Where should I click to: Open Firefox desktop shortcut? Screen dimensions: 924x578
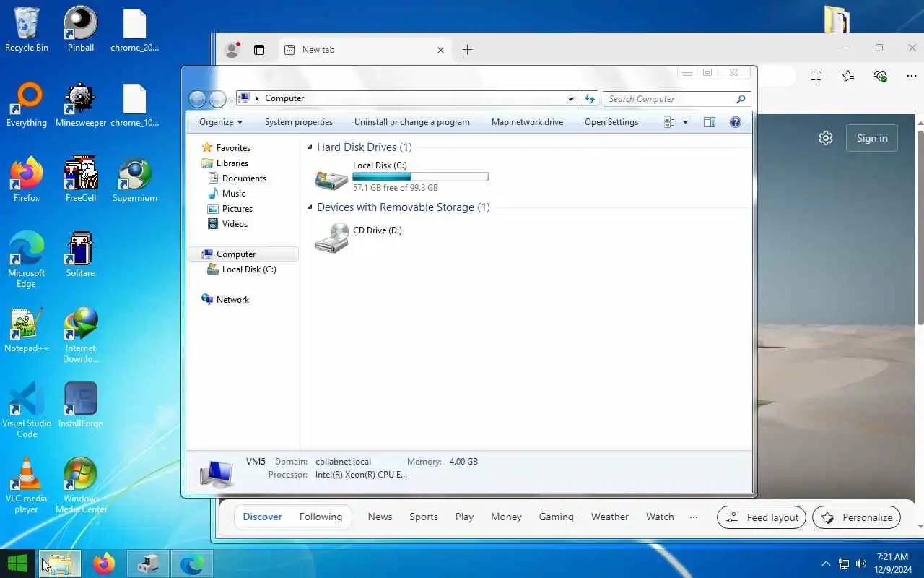[x=27, y=180]
